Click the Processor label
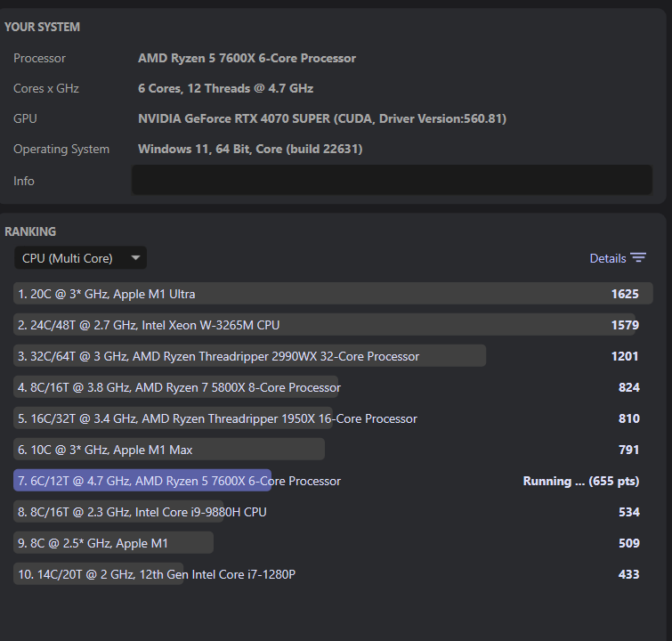The width and height of the screenshot is (672, 641). [x=39, y=58]
